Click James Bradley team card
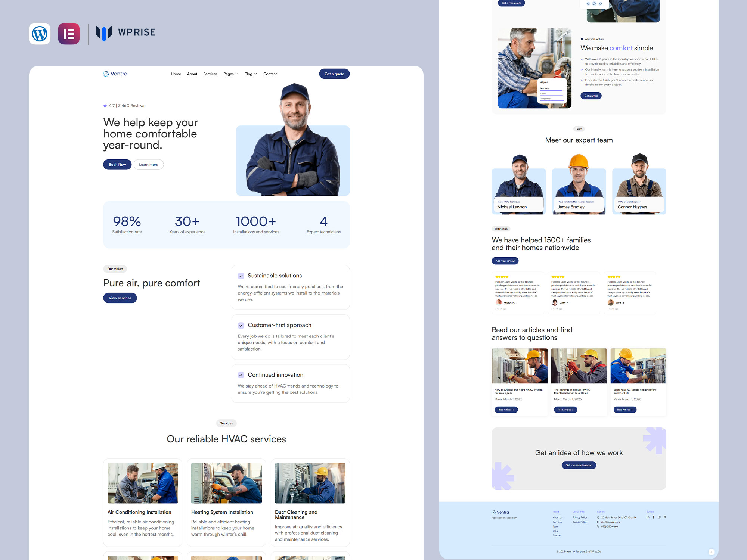Viewport: 747px width, 560px height. (x=579, y=184)
